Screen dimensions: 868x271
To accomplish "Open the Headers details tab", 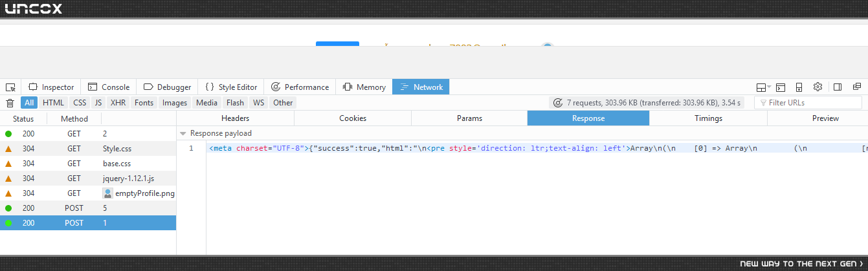I will pyautogui.click(x=235, y=118).
